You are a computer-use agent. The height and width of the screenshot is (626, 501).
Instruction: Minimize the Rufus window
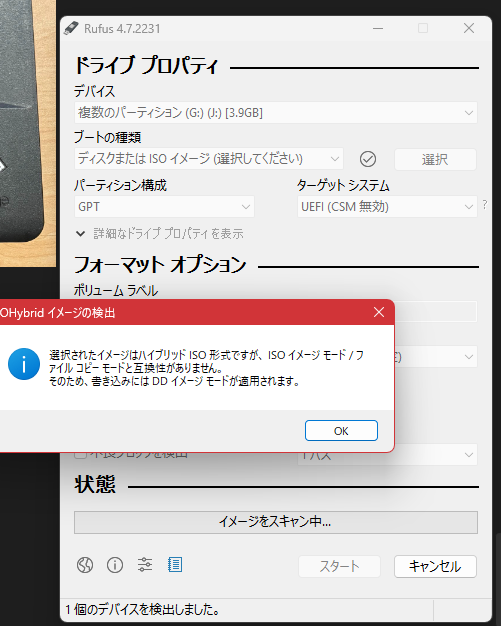coord(378,28)
